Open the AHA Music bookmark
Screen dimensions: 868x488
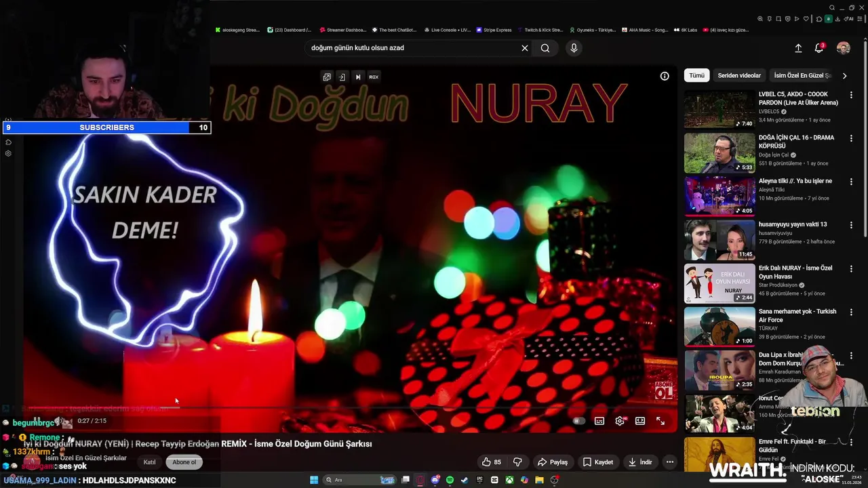[644, 30]
